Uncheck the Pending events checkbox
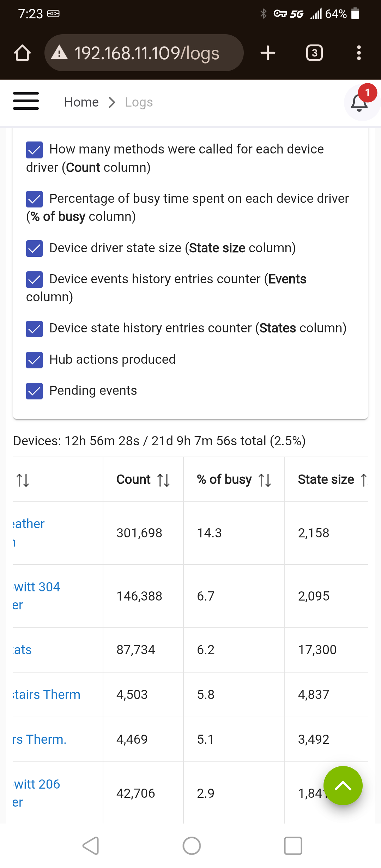The image size is (381, 868). [x=35, y=391]
